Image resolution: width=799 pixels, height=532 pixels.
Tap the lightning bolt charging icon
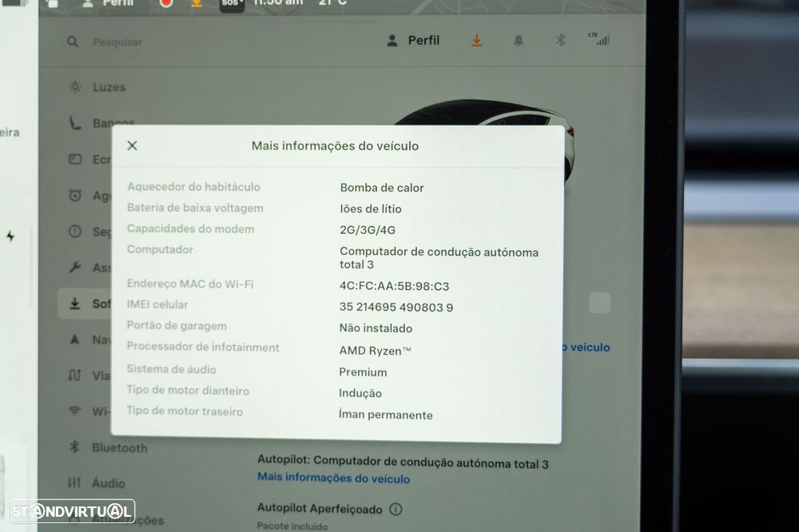pyautogui.click(x=10, y=236)
